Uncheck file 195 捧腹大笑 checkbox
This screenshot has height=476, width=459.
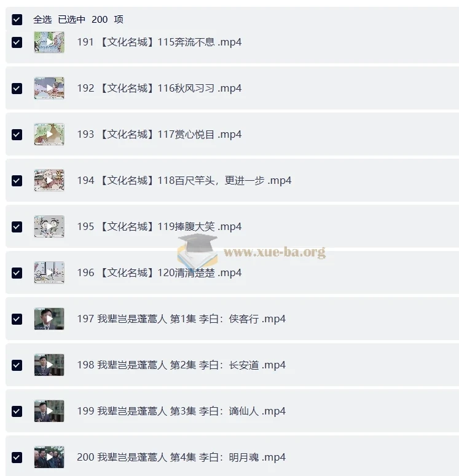(17, 227)
